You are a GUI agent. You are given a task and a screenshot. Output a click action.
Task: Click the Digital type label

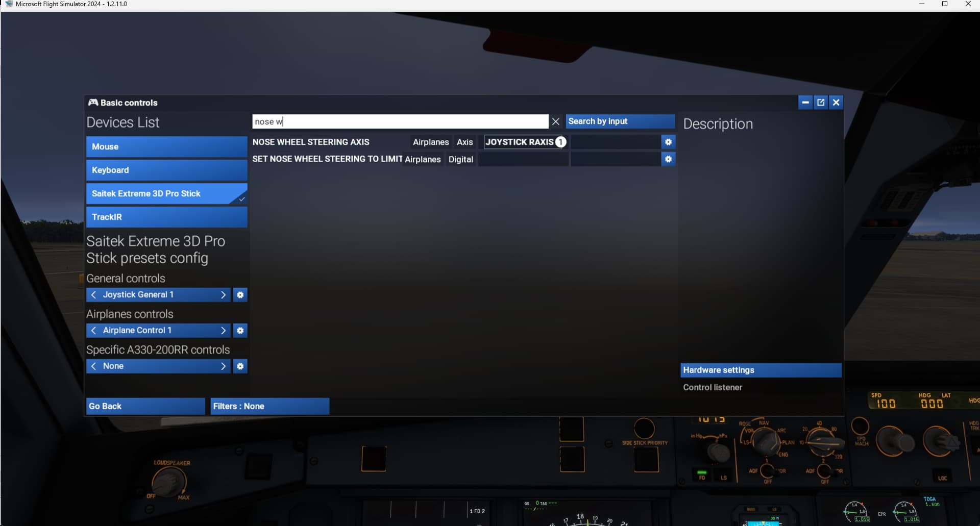pyautogui.click(x=460, y=160)
